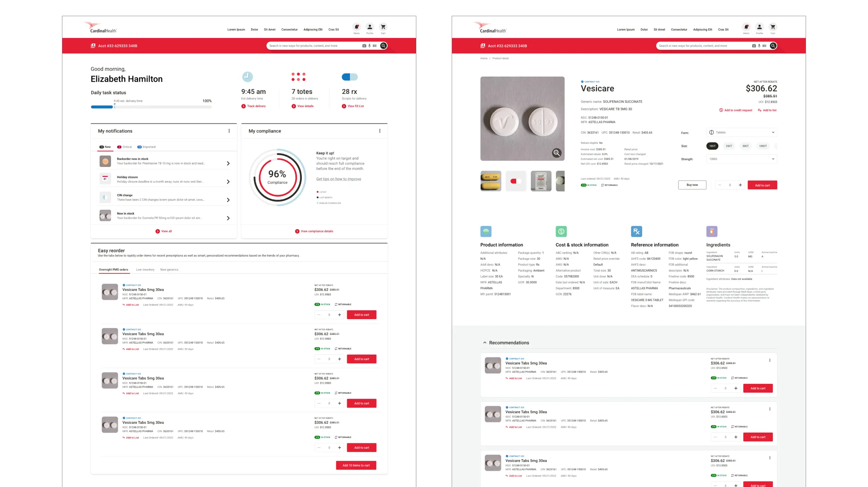This screenshot has height=487, width=868.
Task: Click Track delivery link
Action: (x=253, y=106)
